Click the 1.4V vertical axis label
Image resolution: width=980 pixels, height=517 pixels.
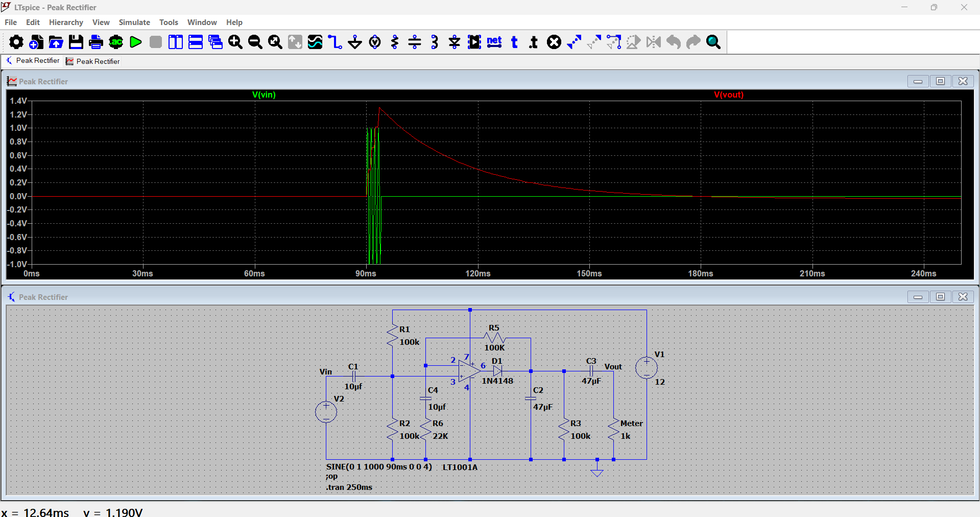tap(18, 101)
